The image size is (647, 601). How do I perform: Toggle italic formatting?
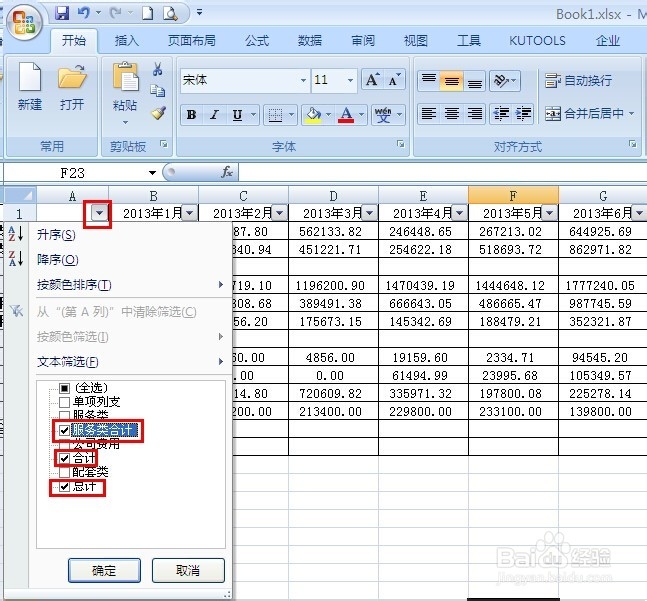point(214,115)
